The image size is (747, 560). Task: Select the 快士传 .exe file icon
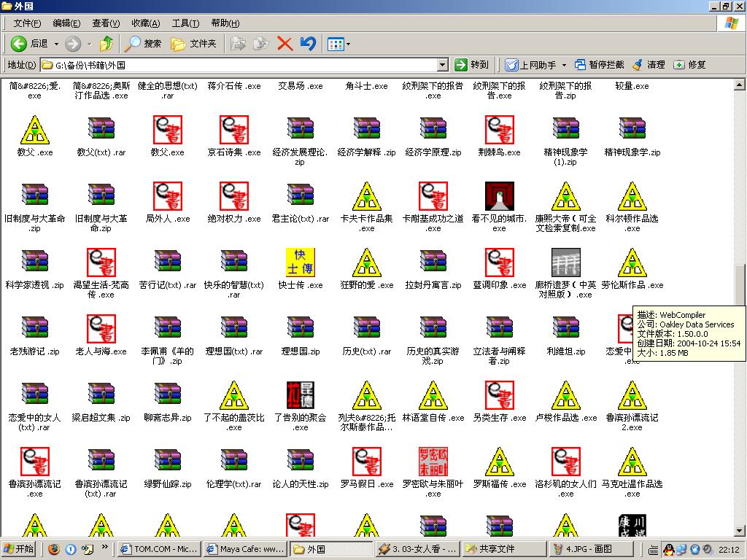(300, 262)
